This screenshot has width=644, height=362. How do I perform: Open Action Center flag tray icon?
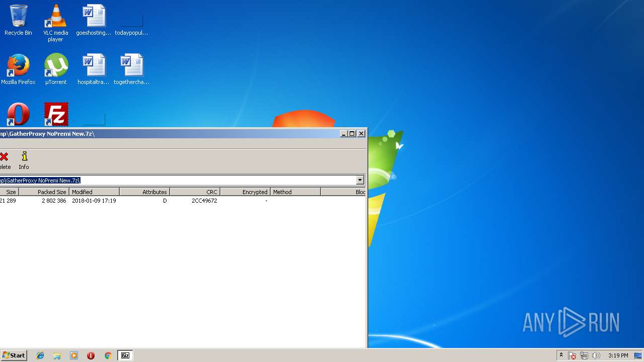coord(572,355)
